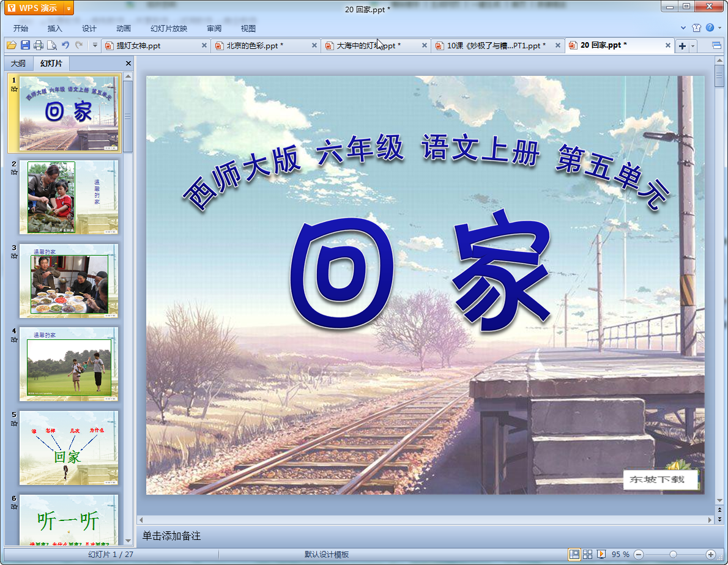
Task: Click the Redo arrow icon
Action: pyautogui.click(x=79, y=45)
